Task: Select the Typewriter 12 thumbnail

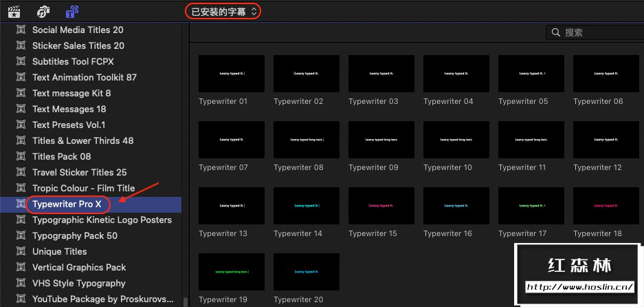Action: [606, 140]
